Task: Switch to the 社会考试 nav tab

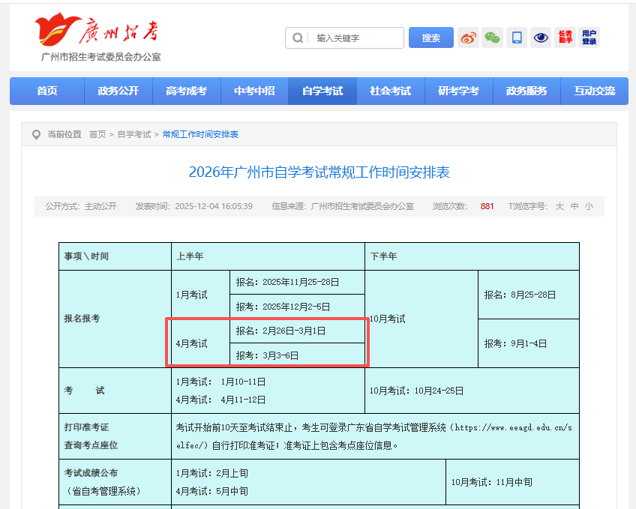Action: click(390, 91)
